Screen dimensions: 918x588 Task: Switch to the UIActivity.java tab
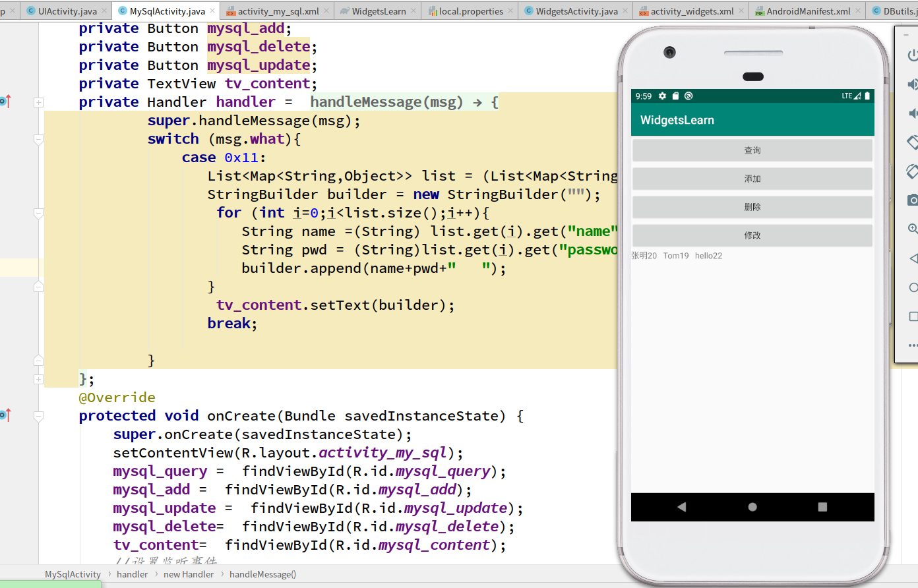pyautogui.click(x=67, y=11)
